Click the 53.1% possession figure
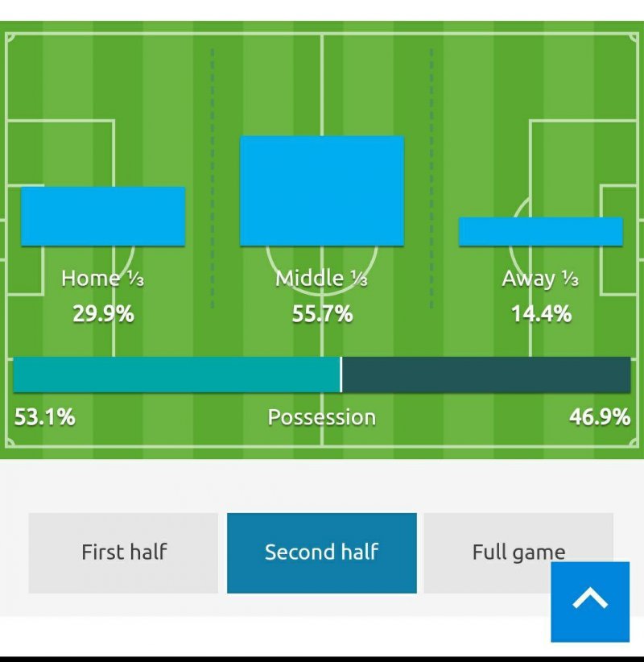Viewport: 644px width, 662px height. pyautogui.click(x=45, y=417)
